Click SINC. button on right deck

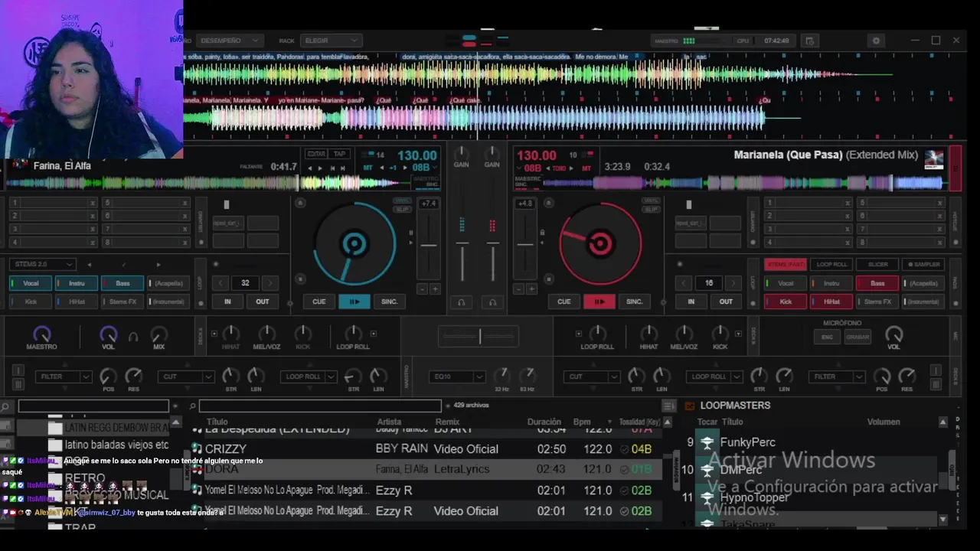635,302
